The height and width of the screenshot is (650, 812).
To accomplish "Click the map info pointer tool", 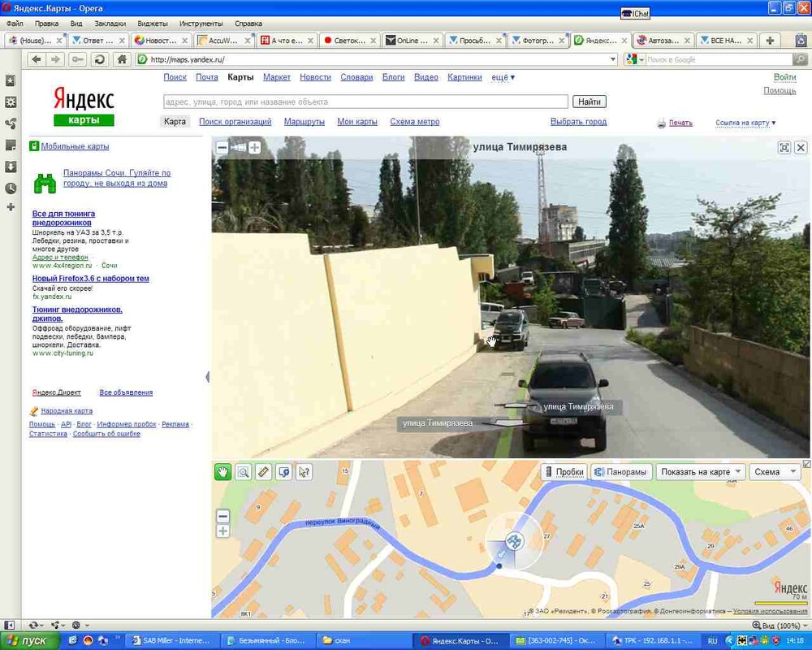I will pos(304,472).
